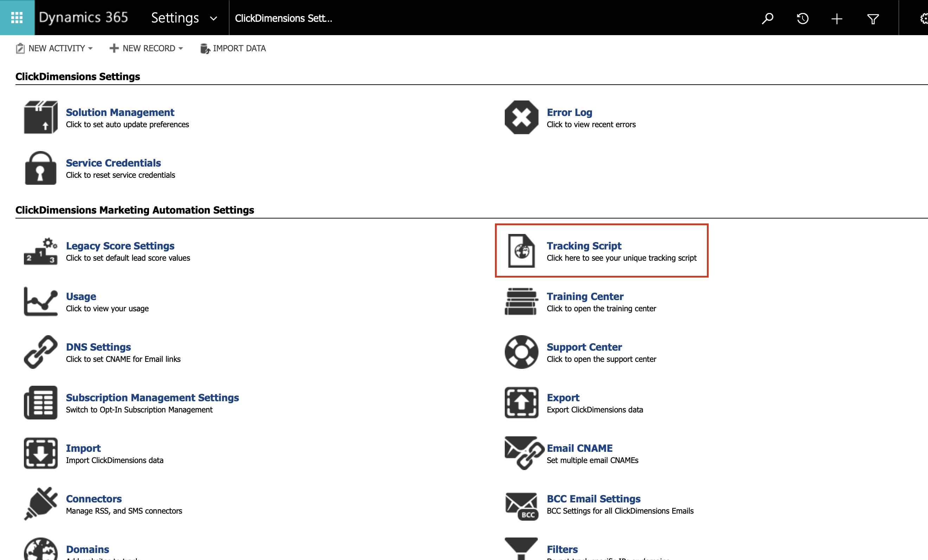Click the Error Log X icon
Image resolution: width=928 pixels, height=560 pixels.
click(x=521, y=117)
